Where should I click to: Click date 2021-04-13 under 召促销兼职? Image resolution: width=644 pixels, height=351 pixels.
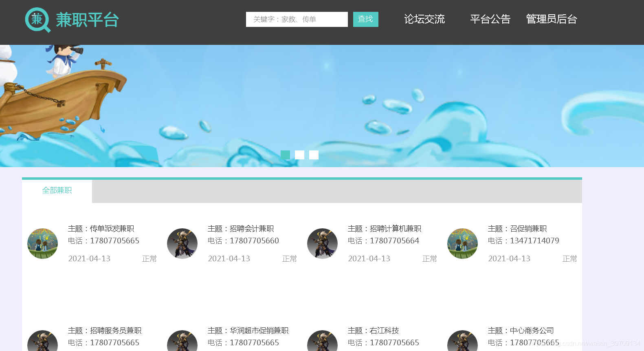tap(509, 259)
